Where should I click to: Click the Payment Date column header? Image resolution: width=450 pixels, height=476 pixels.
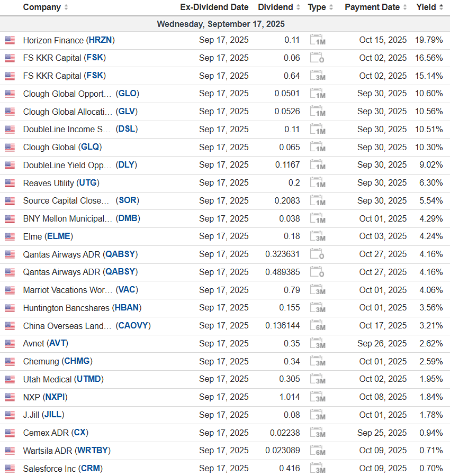click(372, 7)
